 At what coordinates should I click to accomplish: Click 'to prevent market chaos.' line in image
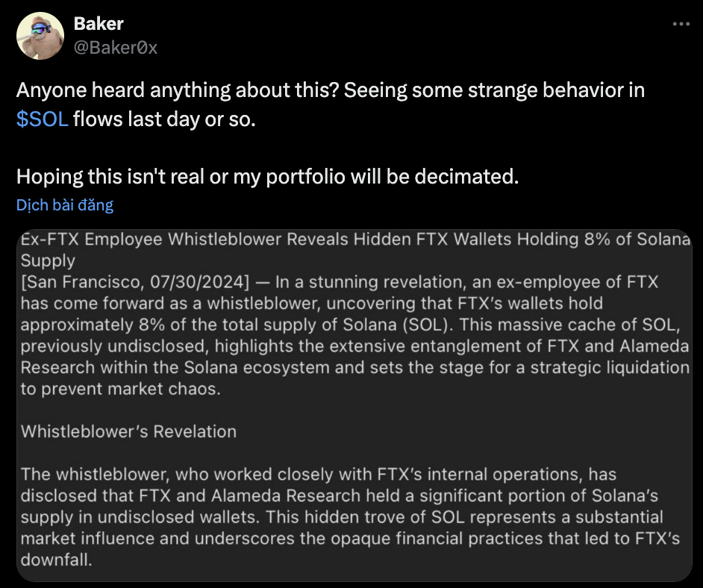(x=121, y=389)
